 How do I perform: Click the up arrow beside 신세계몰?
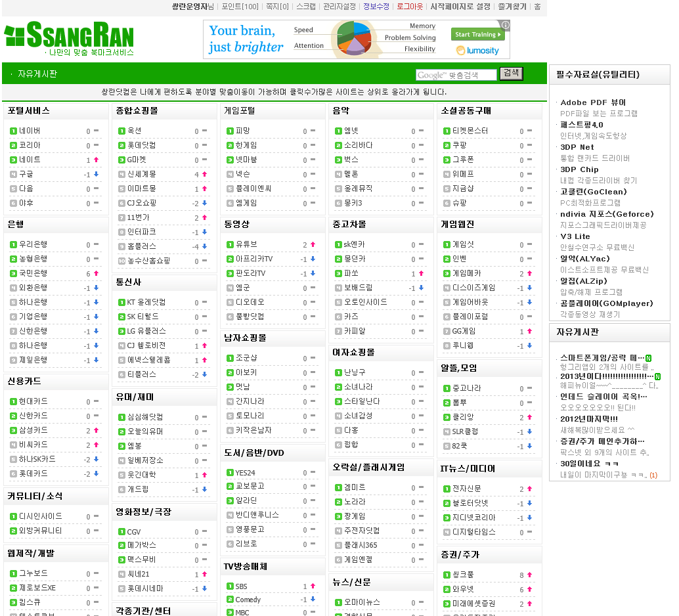(204, 174)
